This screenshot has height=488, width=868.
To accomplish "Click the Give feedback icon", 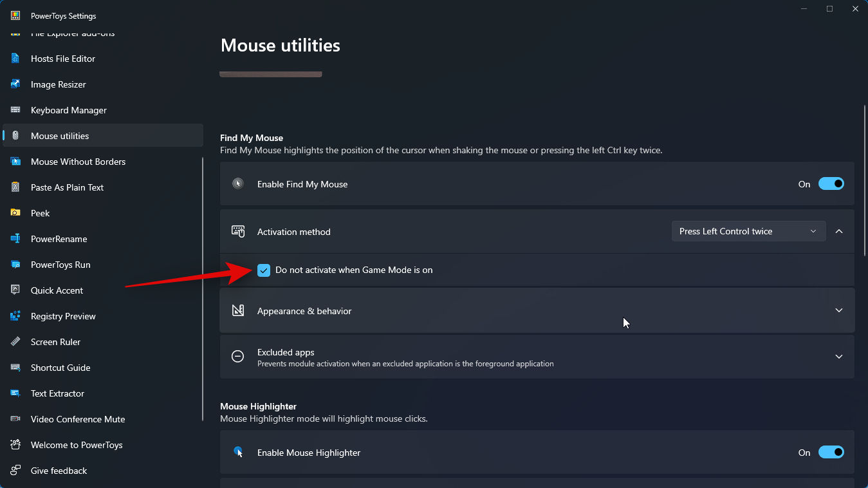I will [15, 471].
